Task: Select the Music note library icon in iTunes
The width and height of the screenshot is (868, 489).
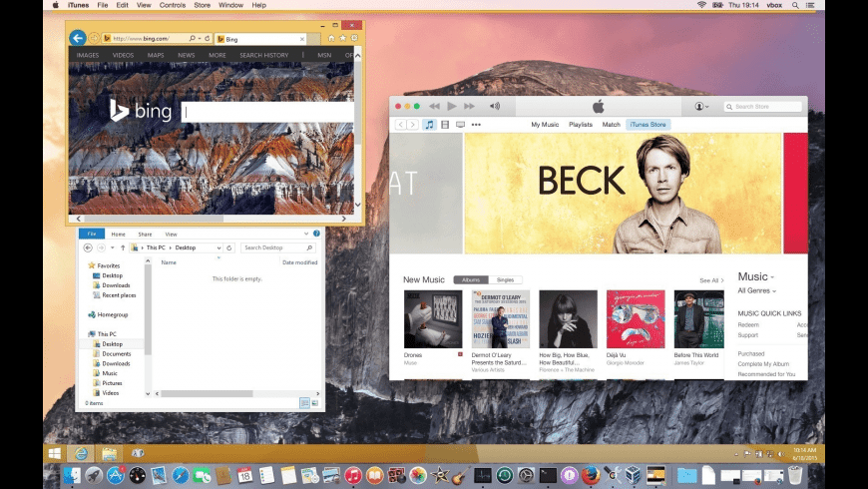Action: [x=430, y=125]
